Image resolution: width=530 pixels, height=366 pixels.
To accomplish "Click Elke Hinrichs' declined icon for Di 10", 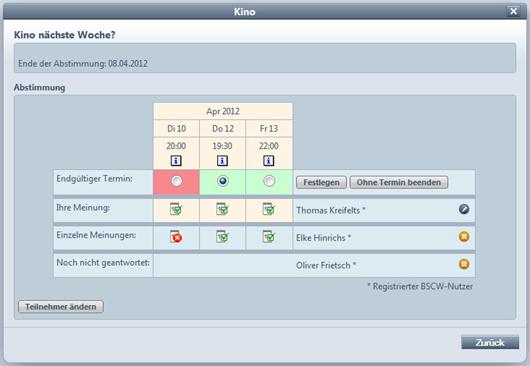I will [x=176, y=237].
